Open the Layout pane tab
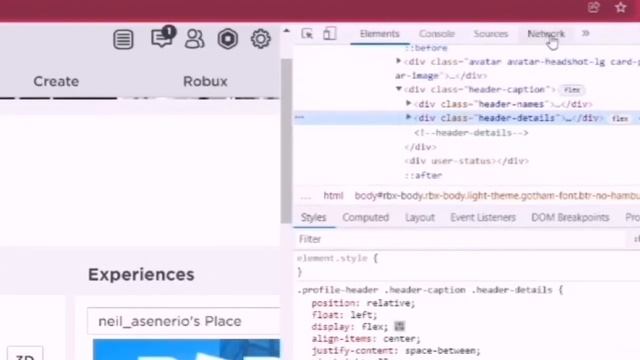The width and height of the screenshot is (640, 360). (420, 218)
